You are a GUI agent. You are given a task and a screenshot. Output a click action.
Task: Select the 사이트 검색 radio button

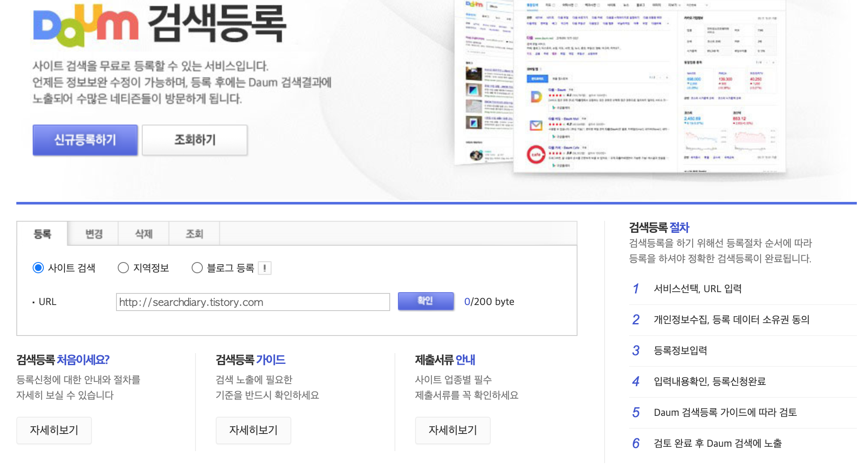click(38, 268)
